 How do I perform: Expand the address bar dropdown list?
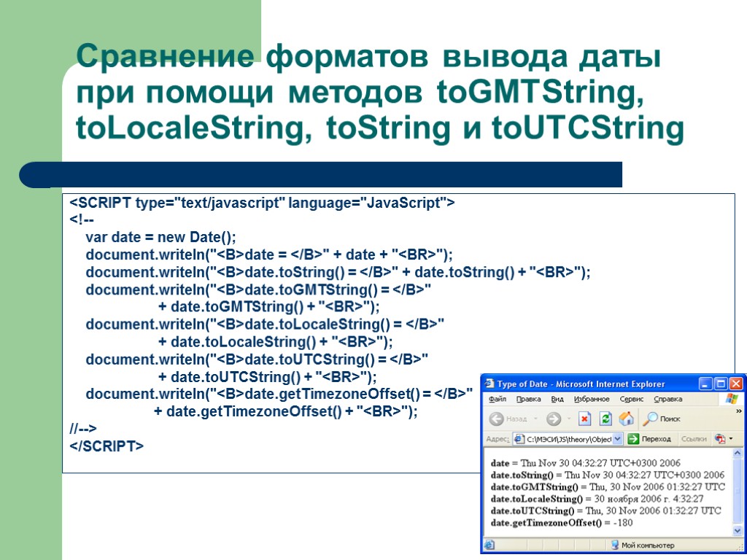tap(617, 439)
